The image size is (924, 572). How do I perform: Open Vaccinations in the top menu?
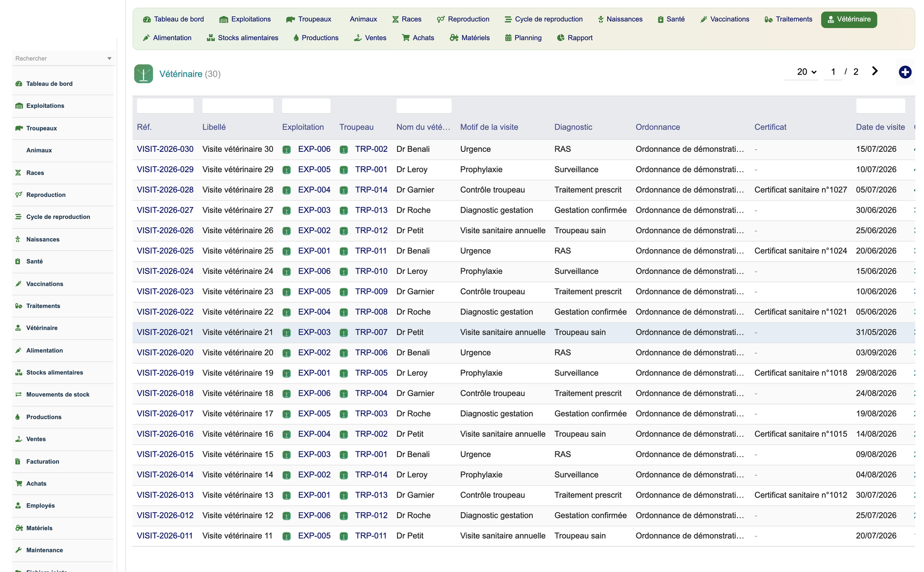tap(725, 19)
